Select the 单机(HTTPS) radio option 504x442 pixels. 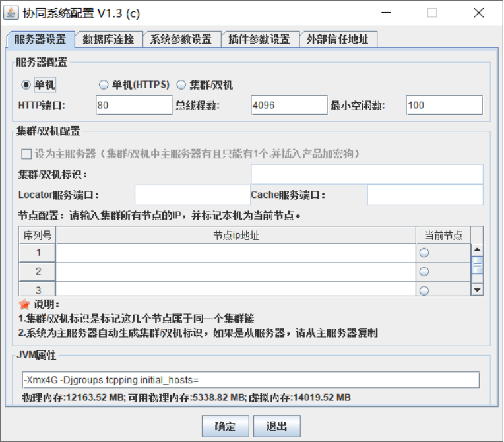coord(103,85)
